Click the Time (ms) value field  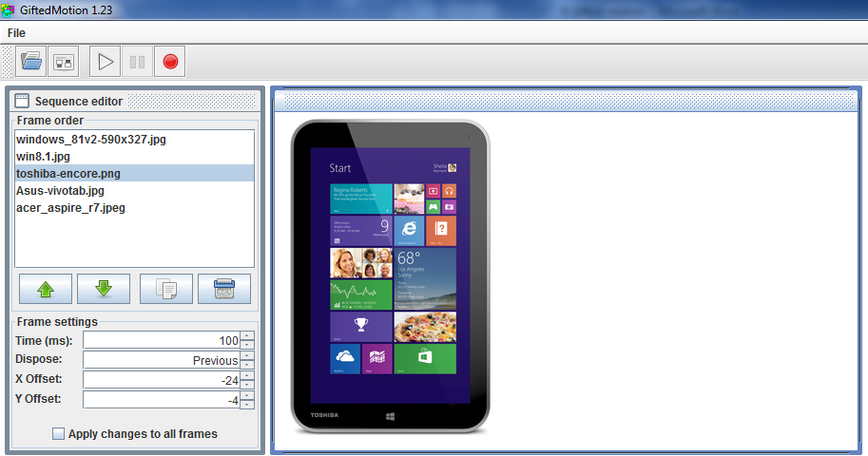coord(162,340)
